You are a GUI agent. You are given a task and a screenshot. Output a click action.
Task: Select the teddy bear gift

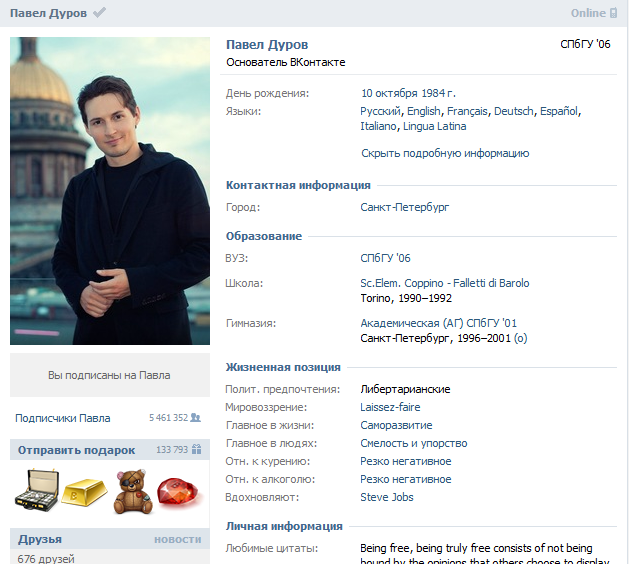[129, 490]
